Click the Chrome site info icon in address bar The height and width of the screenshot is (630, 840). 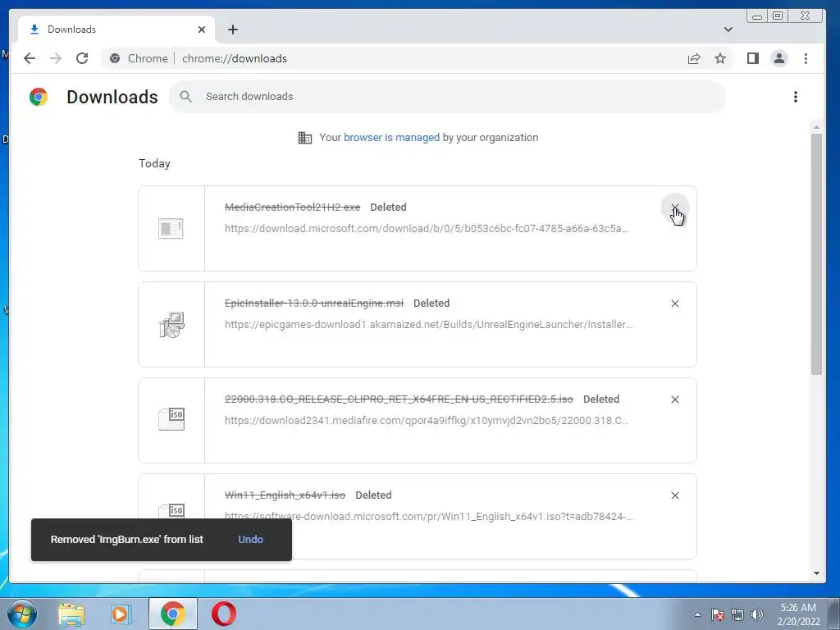coord(115,58)
